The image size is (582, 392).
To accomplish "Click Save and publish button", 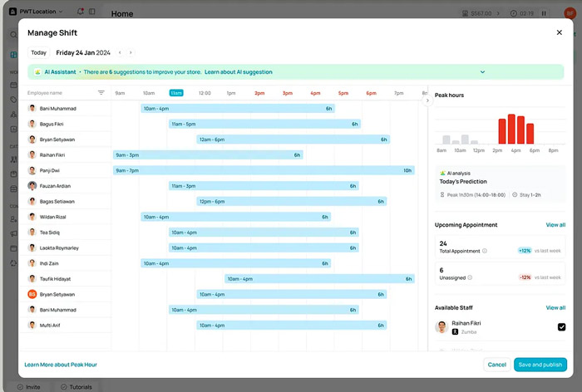I will click(x=540, y=365).
